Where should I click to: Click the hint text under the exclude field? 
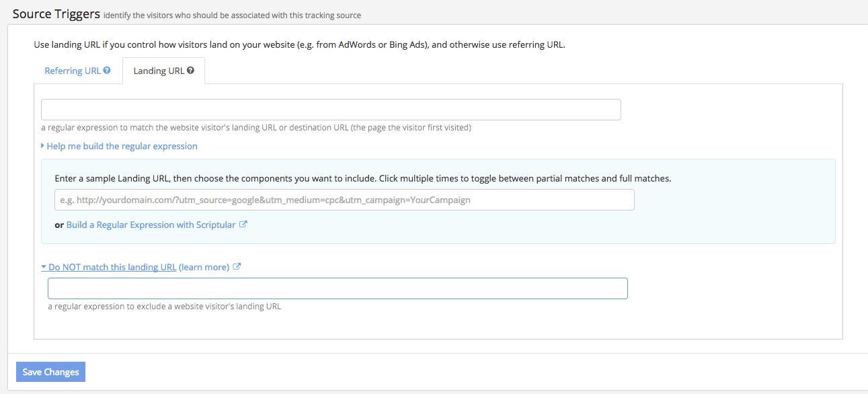point(164,307)
